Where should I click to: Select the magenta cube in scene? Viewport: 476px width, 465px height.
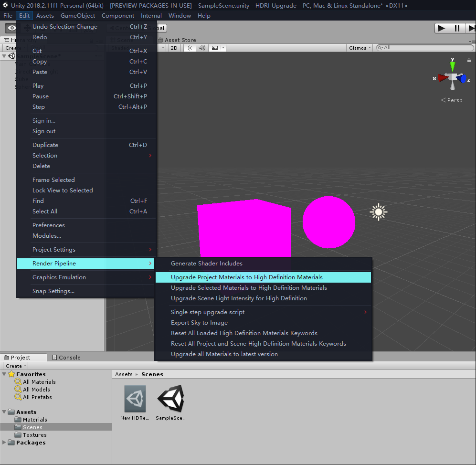point(244,228)
